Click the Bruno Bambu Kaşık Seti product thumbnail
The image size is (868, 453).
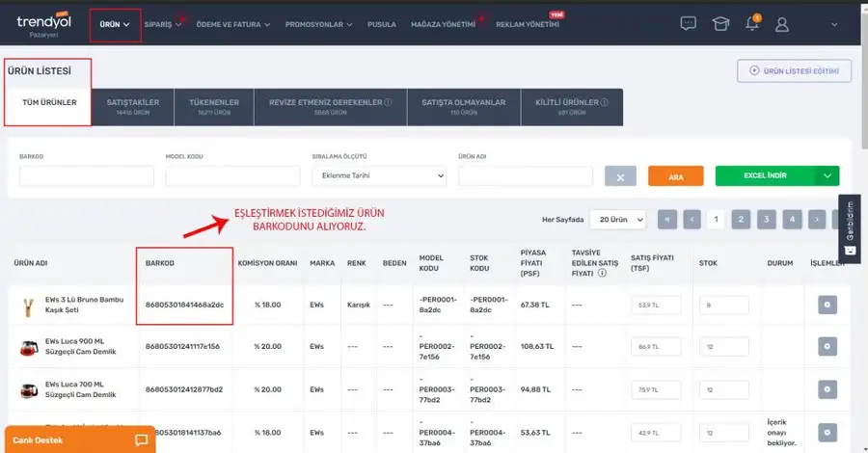coord(28,306)
